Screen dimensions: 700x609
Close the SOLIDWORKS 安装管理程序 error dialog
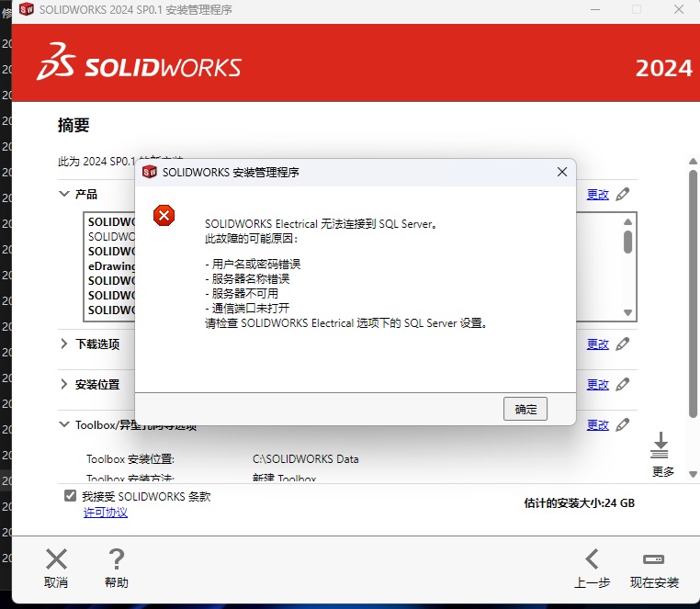click(x=562, y=172)
